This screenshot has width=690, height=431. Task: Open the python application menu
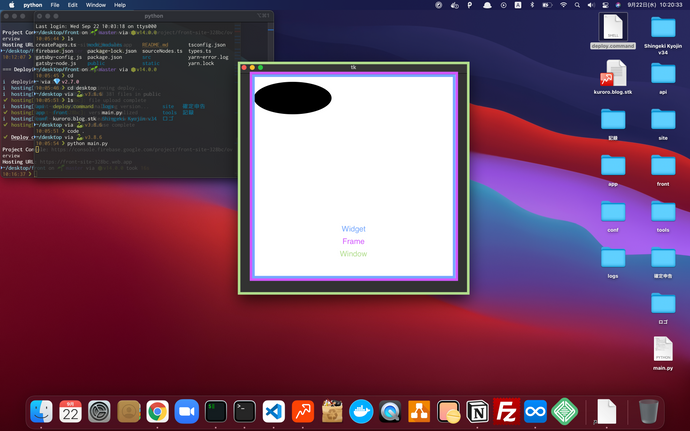tap(33, 5)
